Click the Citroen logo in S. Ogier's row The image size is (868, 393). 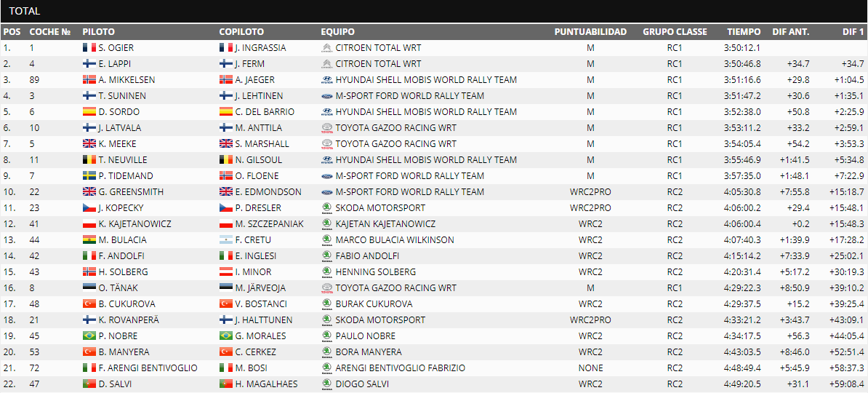326,48
